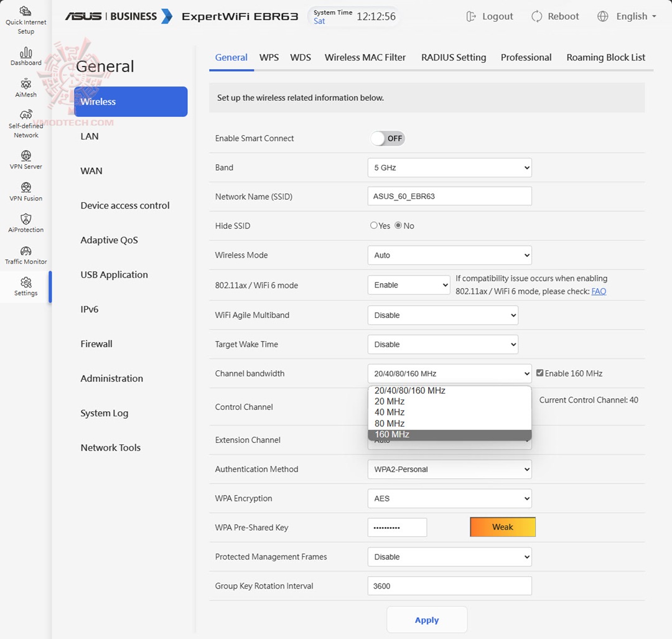Image resolution: width=672 pixels, height=639 pixels.
Task: Click Reboot text button
Action: point(563,16)
